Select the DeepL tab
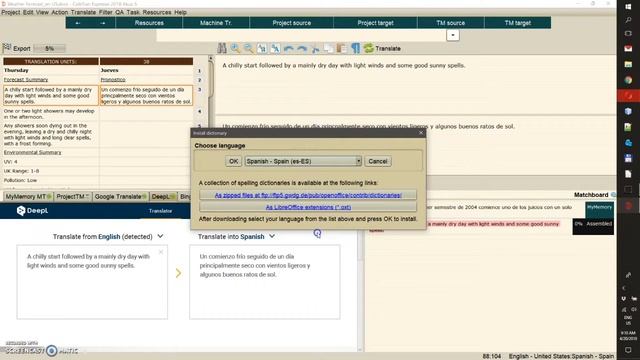The width and height of the screenshot is (640, 360). coord(163,196)
